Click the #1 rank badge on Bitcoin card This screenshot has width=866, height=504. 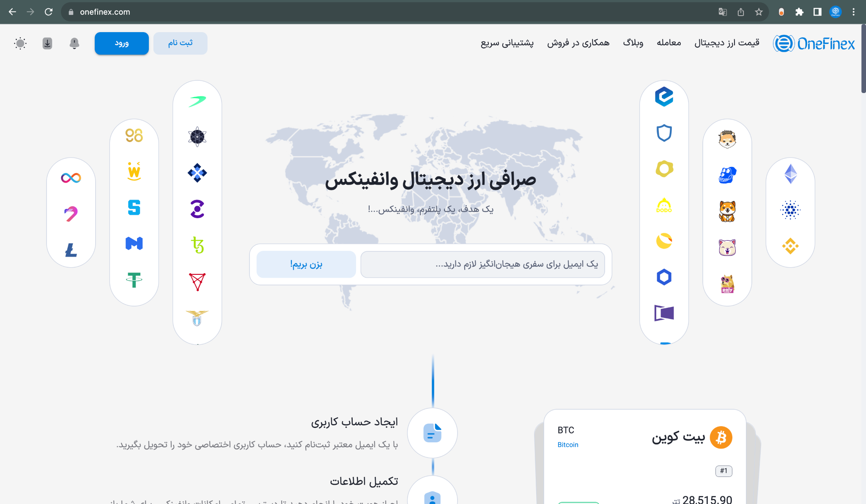pyautogui.click(x=724, y=471)
